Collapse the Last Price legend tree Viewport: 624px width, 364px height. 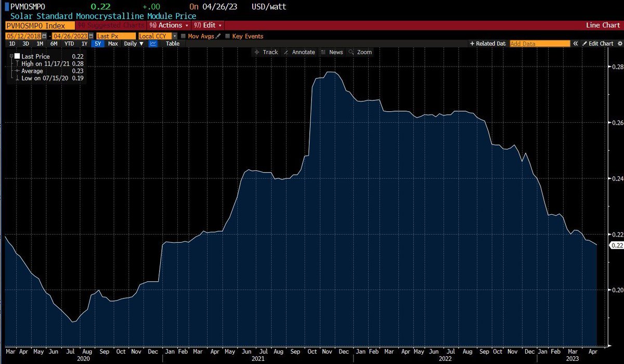(11, 56)
